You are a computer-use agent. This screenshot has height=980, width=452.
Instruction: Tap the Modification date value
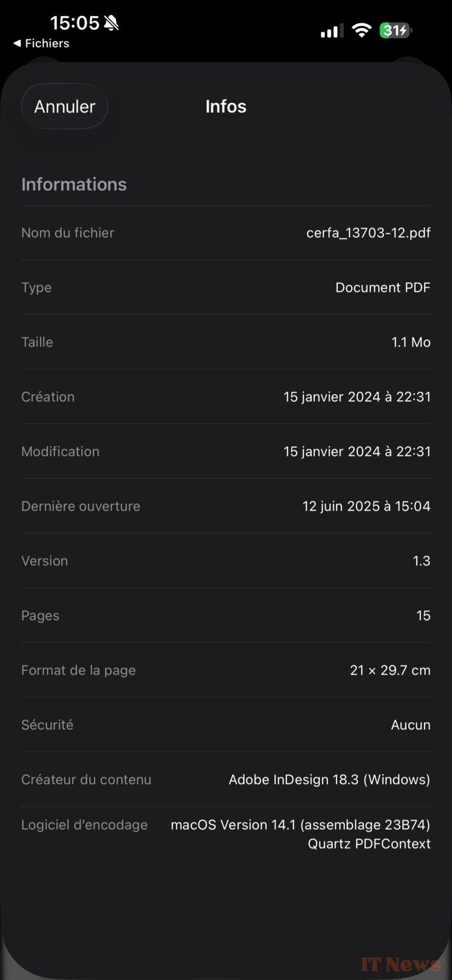pyautogui.click(x=357, y=451)
